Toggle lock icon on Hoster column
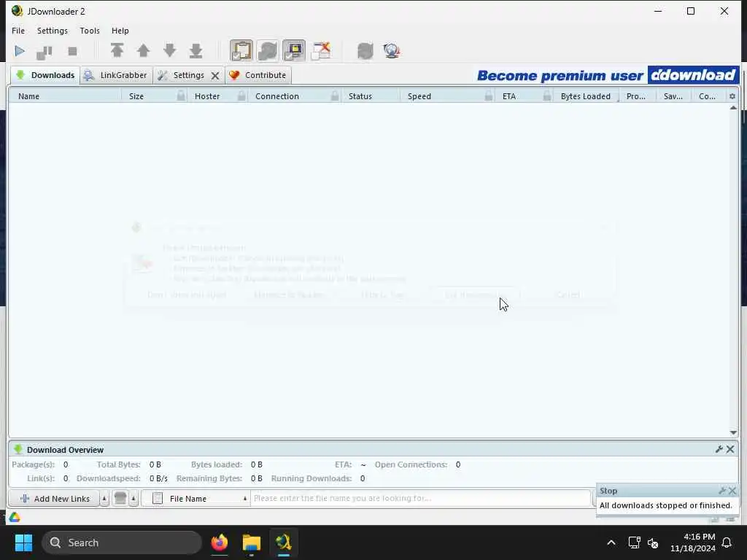The width and height of the screenshot is (747, 560). [241, 96]
